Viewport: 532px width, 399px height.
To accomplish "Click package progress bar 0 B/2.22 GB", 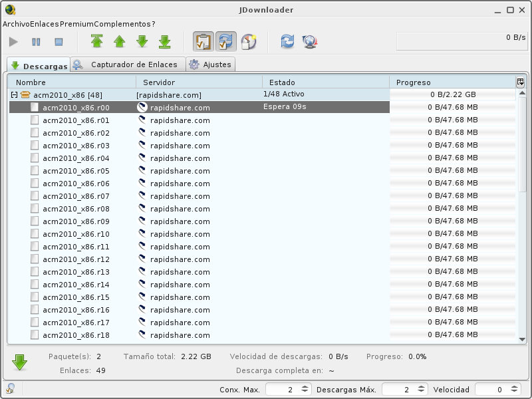I will point(453,94).
